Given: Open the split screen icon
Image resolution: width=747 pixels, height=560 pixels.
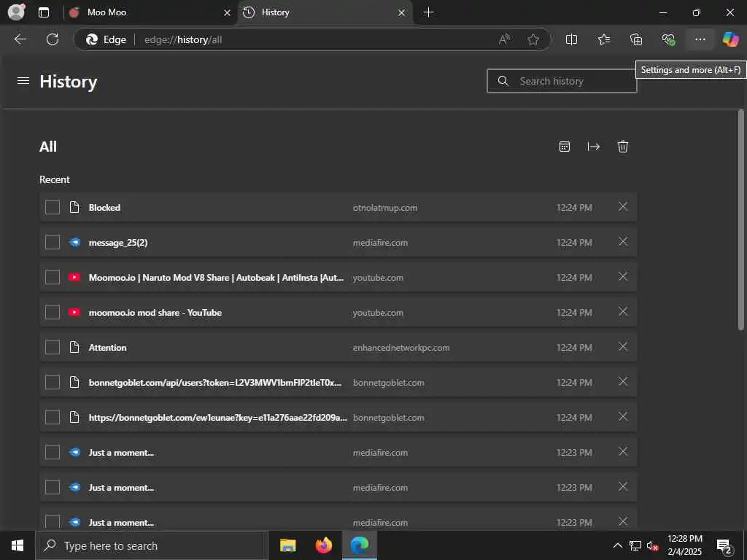Looking at the screenshot, I should tap(571, 39).
